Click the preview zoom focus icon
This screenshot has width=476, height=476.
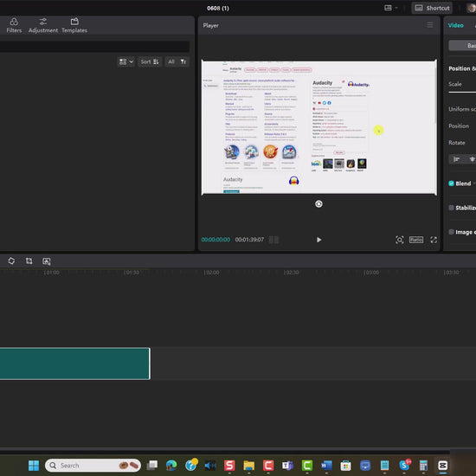tap(400, 240)
